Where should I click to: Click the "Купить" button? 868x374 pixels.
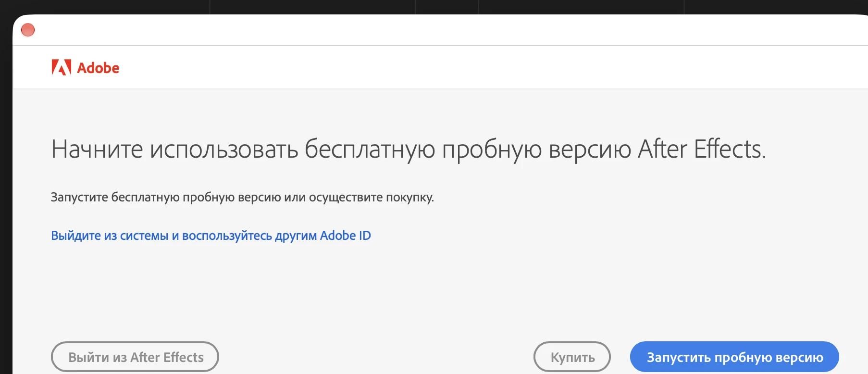click(572, 357)
